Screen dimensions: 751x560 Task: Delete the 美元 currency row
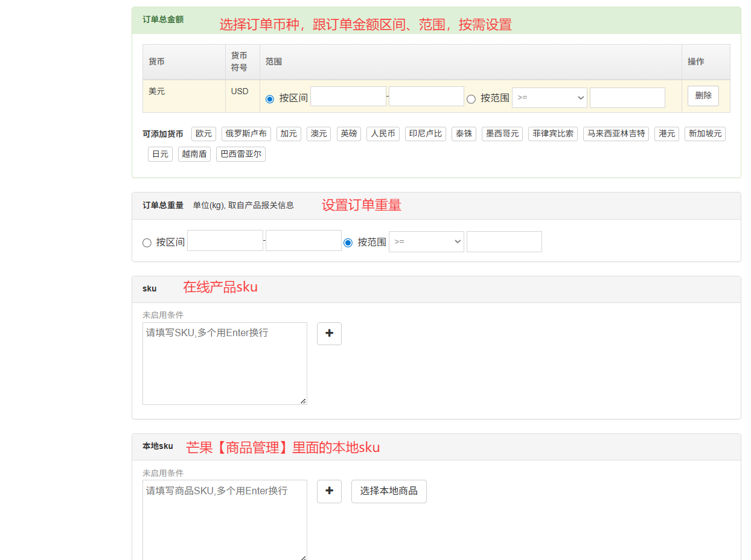[x=703, y=96]
